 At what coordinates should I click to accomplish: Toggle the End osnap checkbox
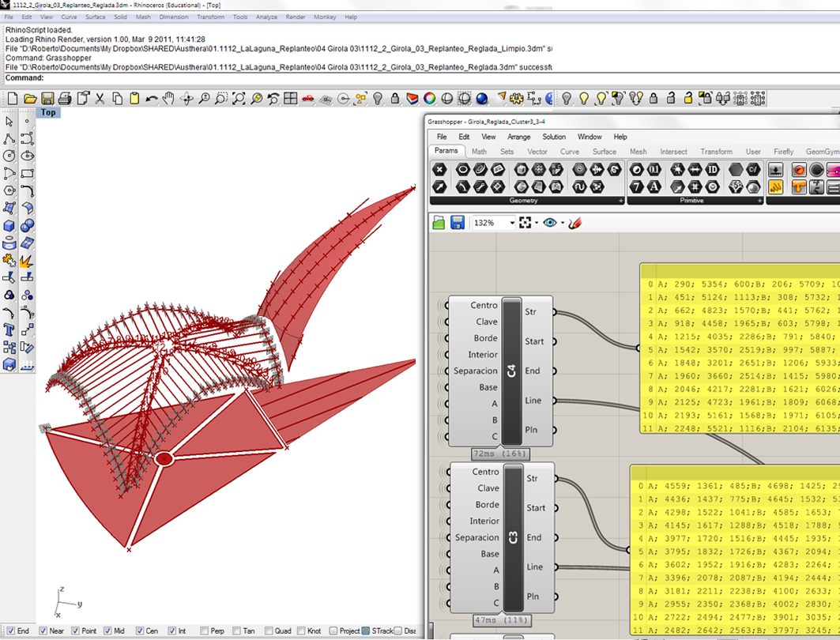coord(10,631)
